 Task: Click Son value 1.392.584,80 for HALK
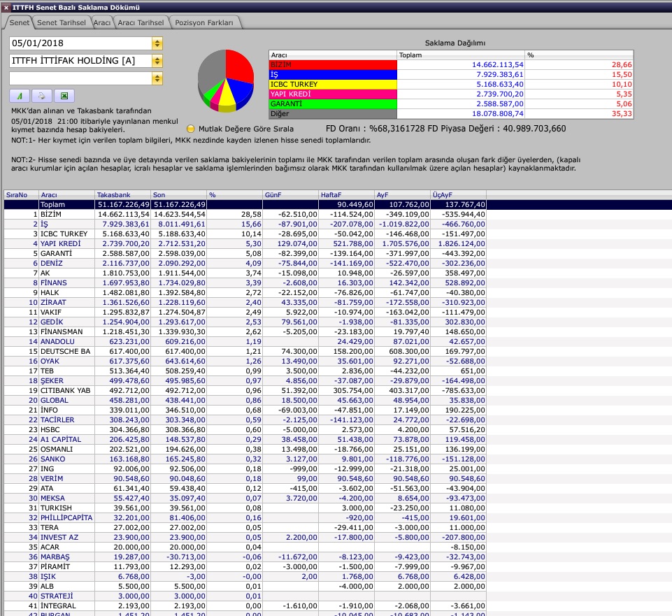(x=182, y=293)
